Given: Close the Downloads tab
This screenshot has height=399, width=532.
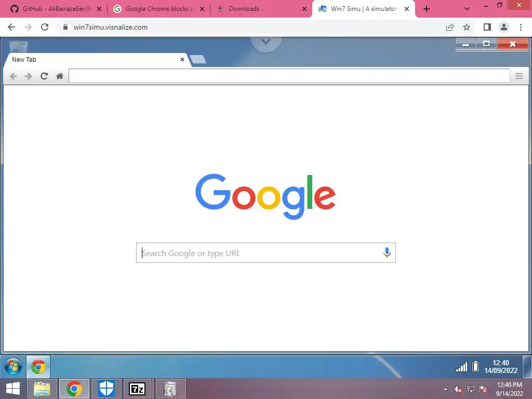Looking at the screenshot, I should pyautogui.click(x=304, y=9).
